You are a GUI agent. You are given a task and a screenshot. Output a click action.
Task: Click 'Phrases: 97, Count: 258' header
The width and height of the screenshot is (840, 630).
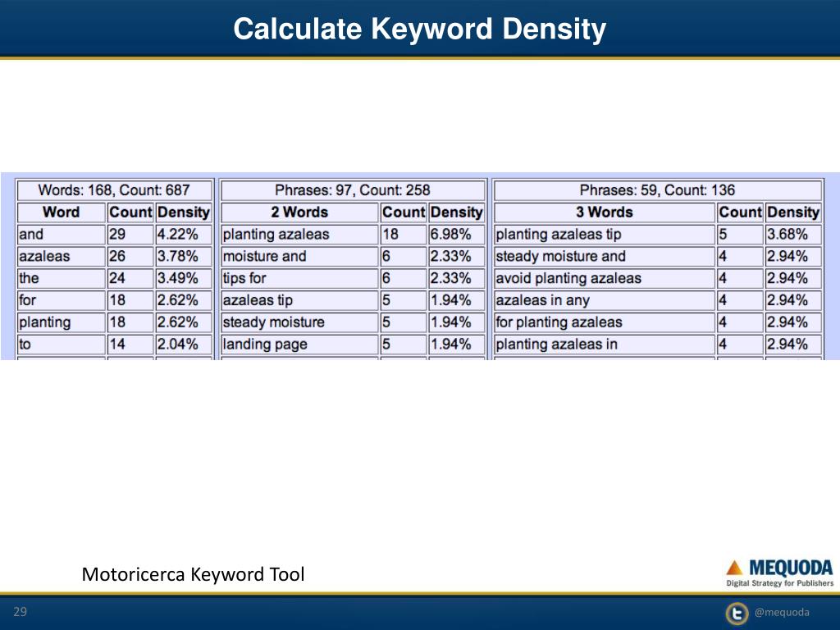point(353,190)
